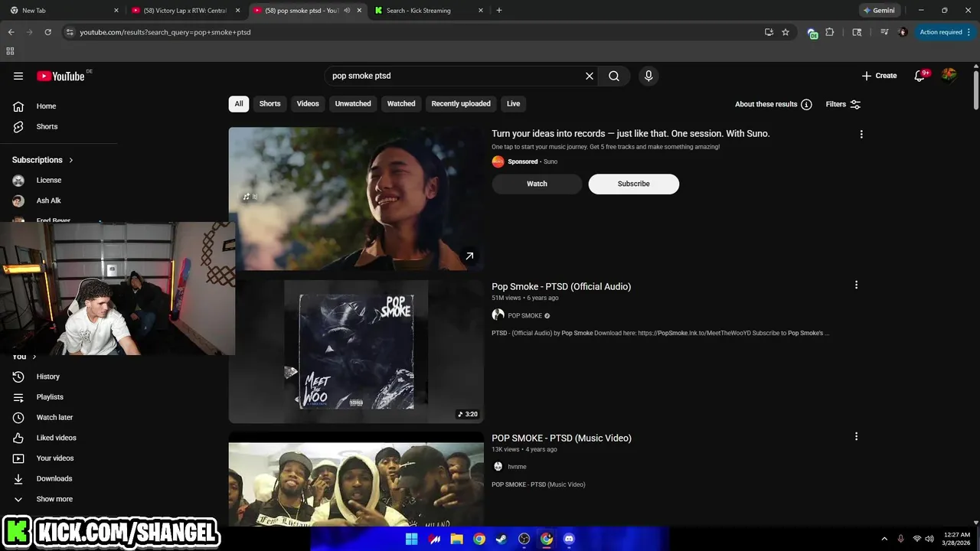
Task: Switch to the New Tab browser tab
Action: point(64,11)
